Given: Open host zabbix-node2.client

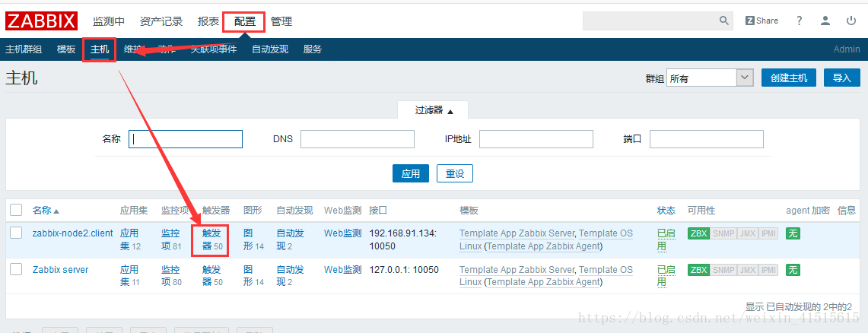Looking at the screenshot, I should [72, 233].
